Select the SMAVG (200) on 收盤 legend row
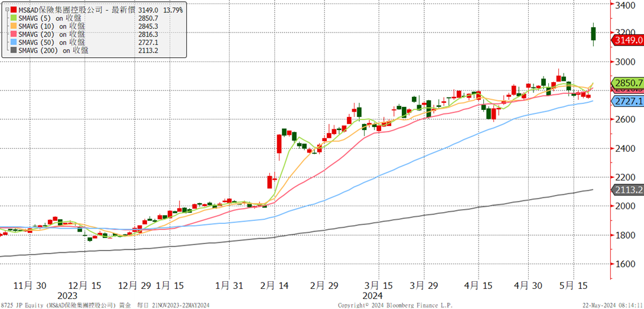The width and height of the screenshot is (644, 309). pos(54,50)
